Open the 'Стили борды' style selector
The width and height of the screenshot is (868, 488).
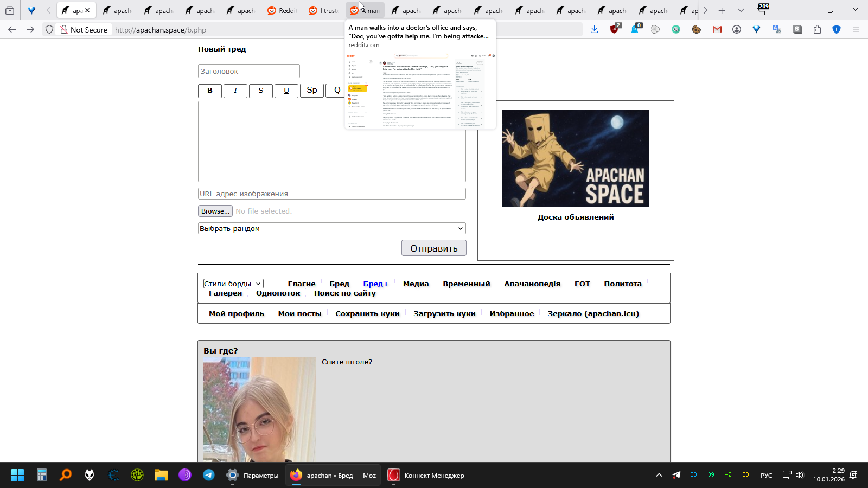[233, 284]
